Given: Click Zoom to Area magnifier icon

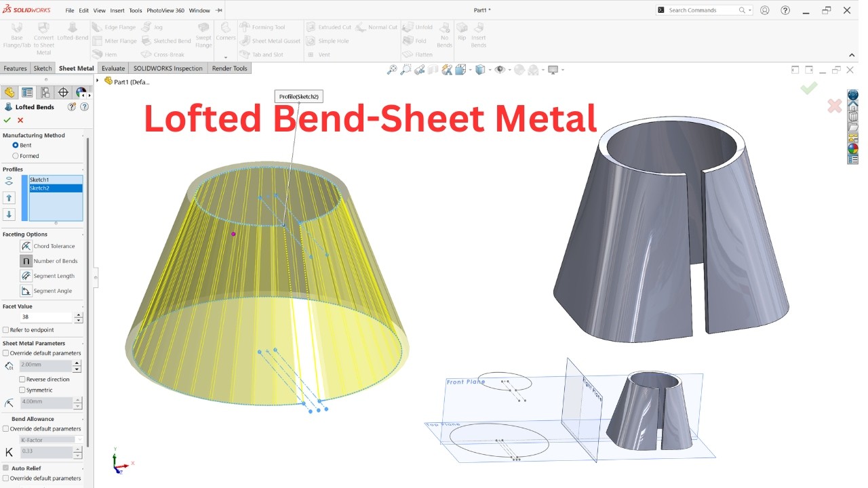Looking at the screenshot, I should 406,69.
